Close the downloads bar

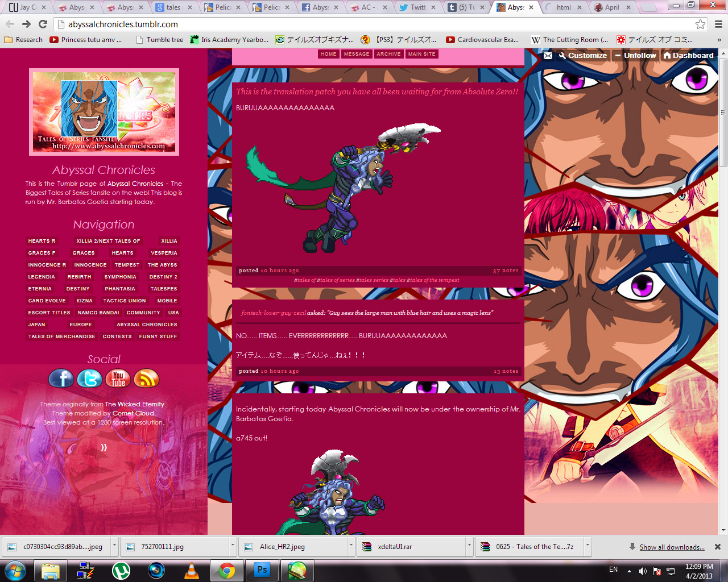click(x=718, y=547)
